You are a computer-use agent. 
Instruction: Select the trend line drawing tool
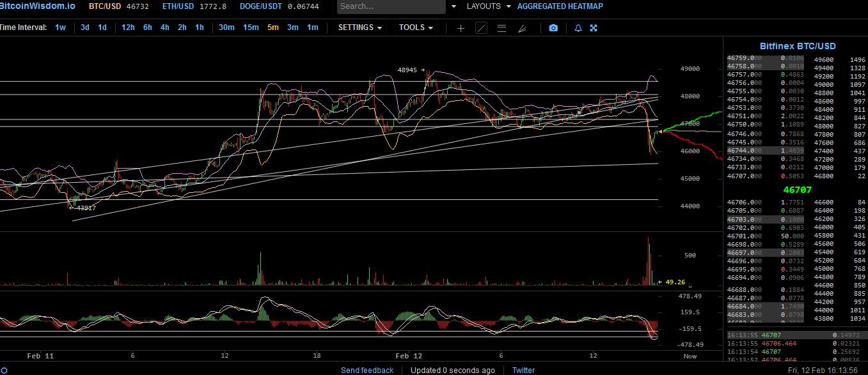(x=481, y=28)
